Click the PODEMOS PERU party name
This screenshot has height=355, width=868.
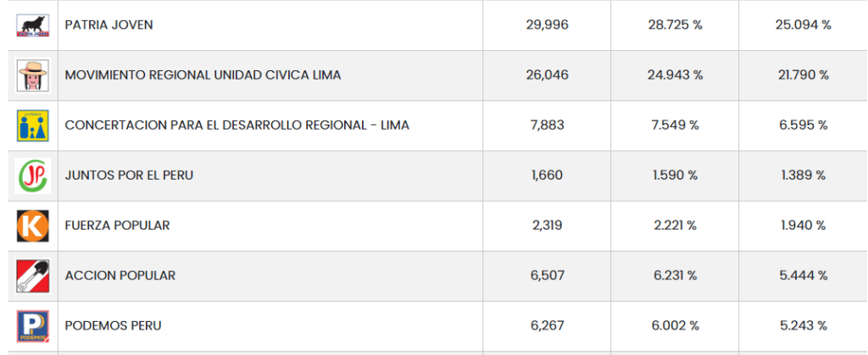click(113, 325)
